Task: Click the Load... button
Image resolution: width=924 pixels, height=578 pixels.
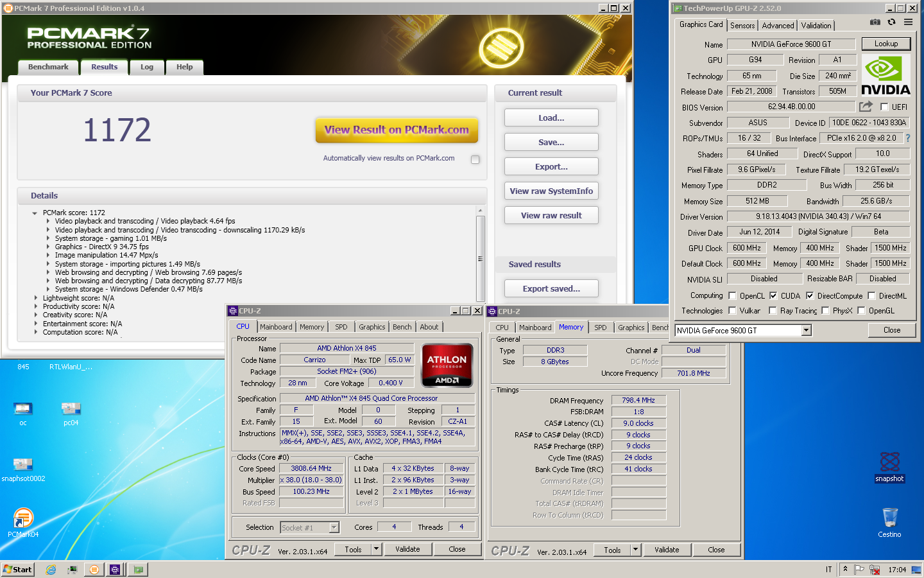Action: pyautogui.click(x=551, y=118)
